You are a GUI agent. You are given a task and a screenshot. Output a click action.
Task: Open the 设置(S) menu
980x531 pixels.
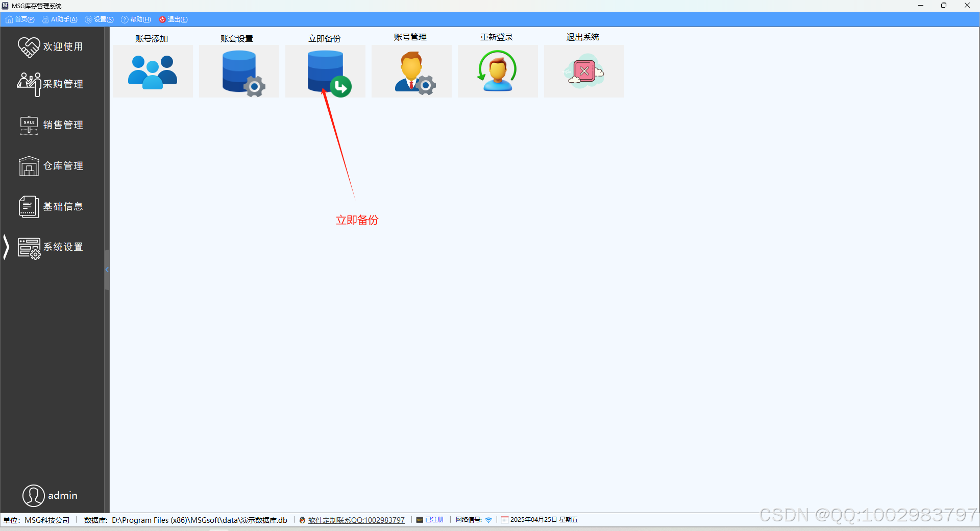[x=100, y=19]
